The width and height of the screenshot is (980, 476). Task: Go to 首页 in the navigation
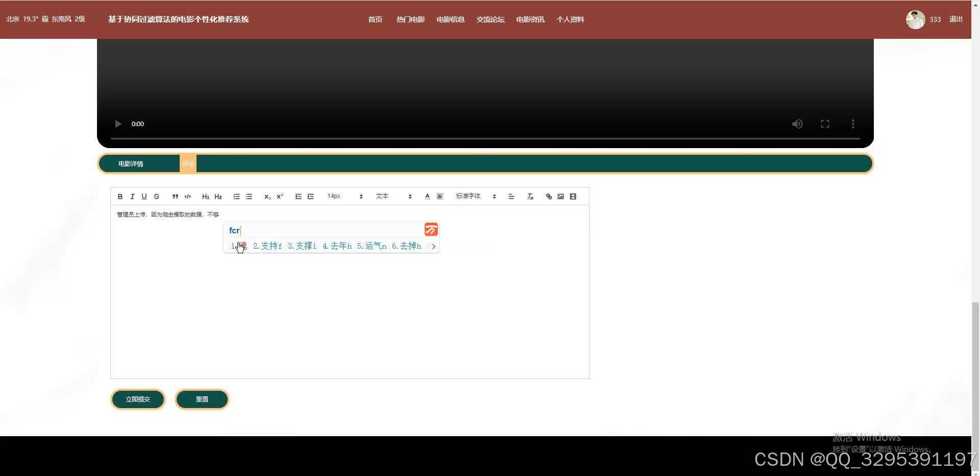375,19
